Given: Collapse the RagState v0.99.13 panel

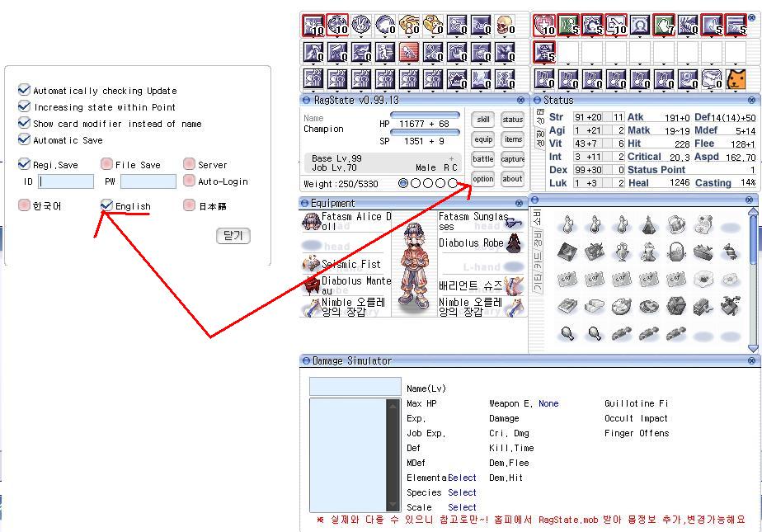Looking at the screenshot, I should 306,100.
